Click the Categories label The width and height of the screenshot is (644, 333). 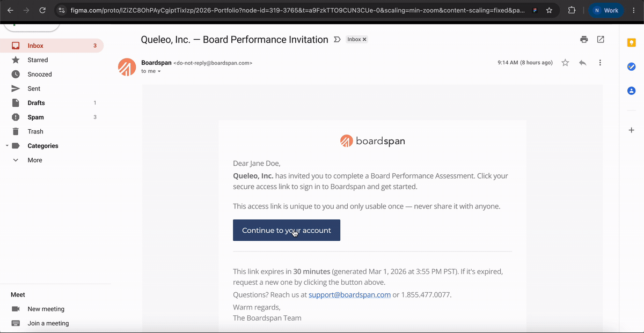tap(43, 146)
